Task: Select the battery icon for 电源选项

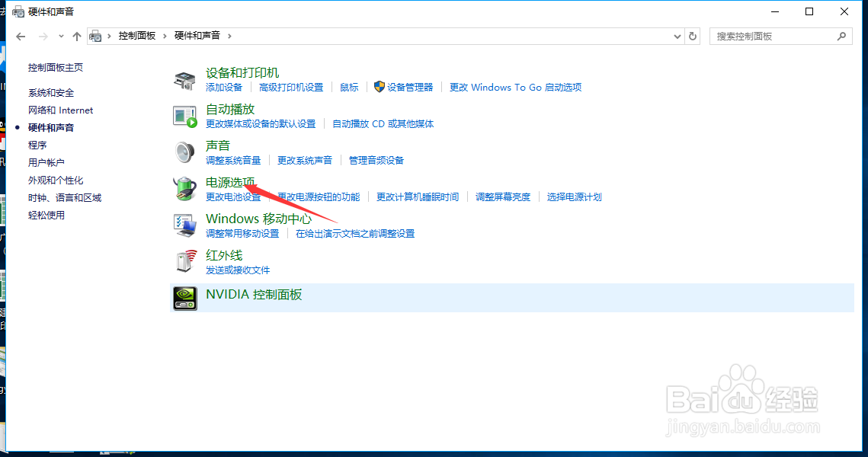Action: pos(184,187)
